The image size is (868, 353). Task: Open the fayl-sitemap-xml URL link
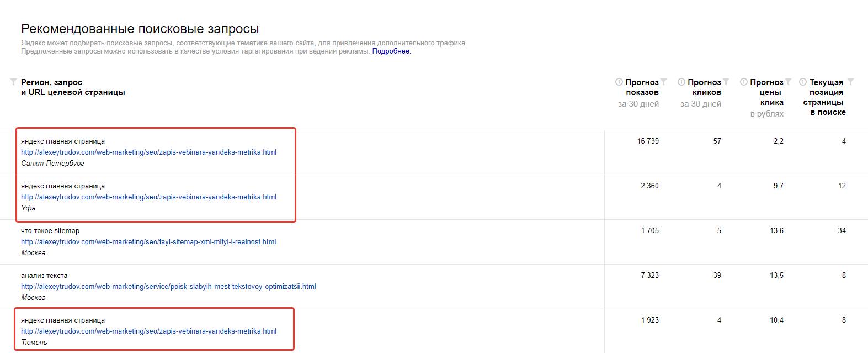(x=148, y=242)
